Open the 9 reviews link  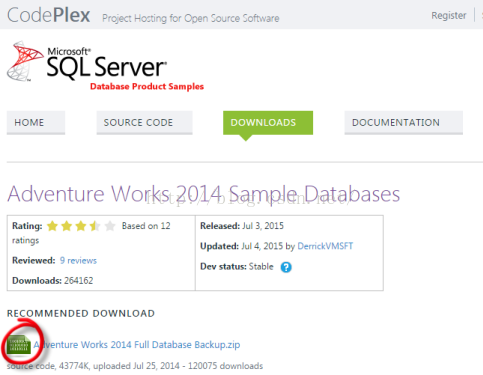click(x=78, y=260)
